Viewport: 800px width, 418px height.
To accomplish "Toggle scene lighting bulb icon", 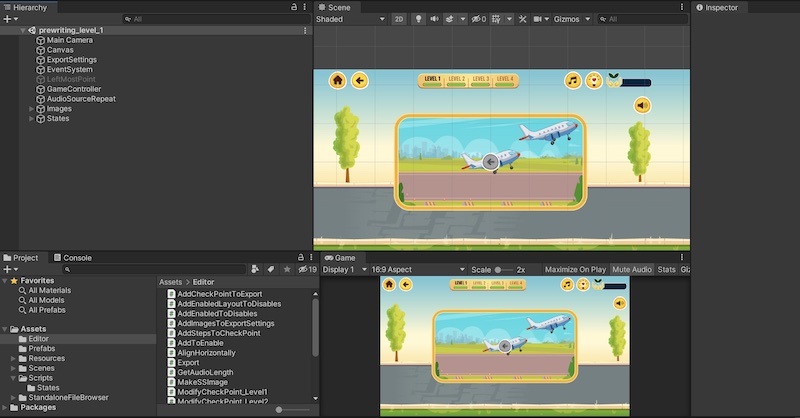I will coord(418,19).
